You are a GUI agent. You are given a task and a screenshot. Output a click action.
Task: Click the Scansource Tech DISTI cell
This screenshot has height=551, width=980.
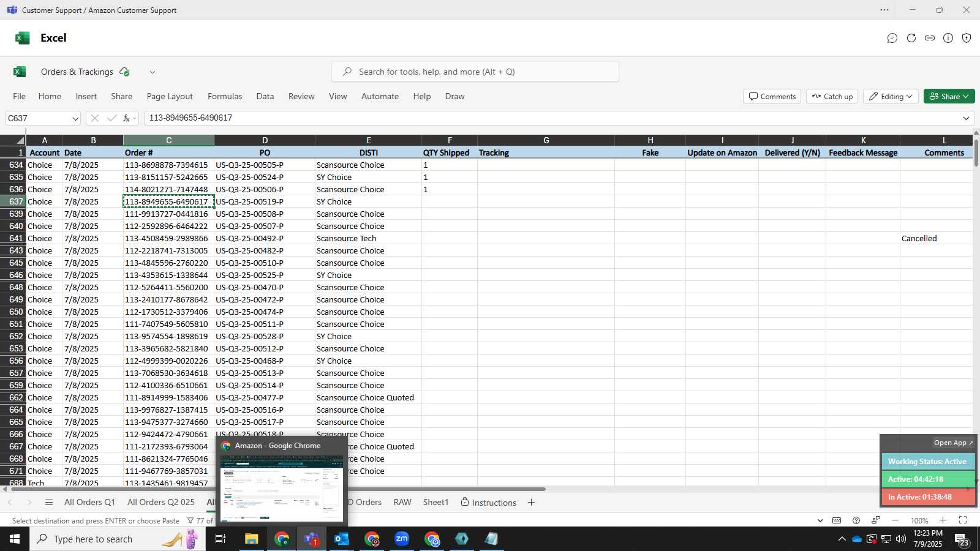[x=368, y=238]
